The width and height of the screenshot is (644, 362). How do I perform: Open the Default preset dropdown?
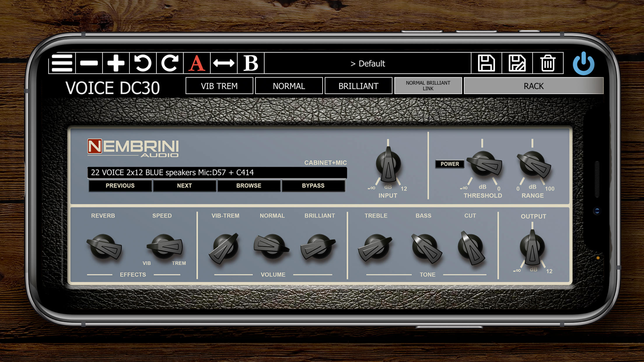pos(367,63)
